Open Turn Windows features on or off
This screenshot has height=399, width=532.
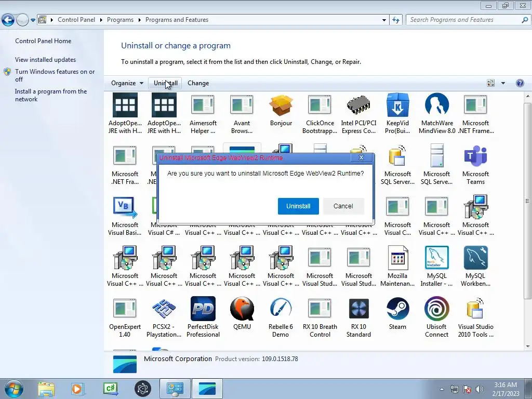coord(55,75)
